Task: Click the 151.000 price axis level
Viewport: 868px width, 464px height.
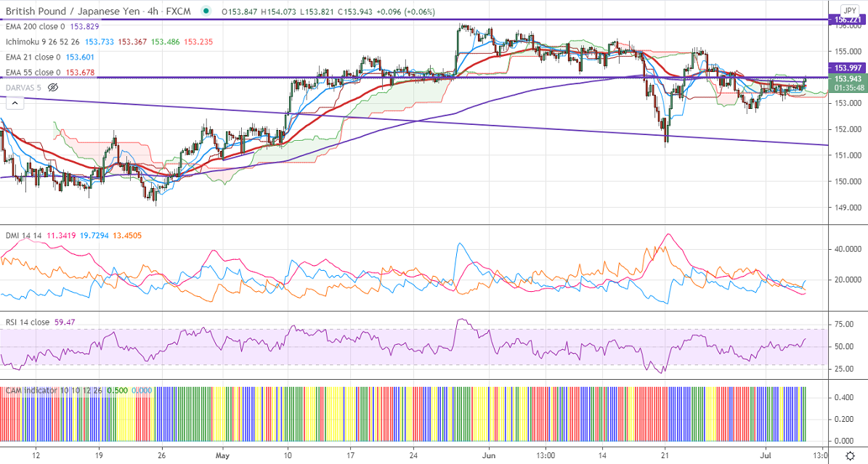Action: coord(848,155)
